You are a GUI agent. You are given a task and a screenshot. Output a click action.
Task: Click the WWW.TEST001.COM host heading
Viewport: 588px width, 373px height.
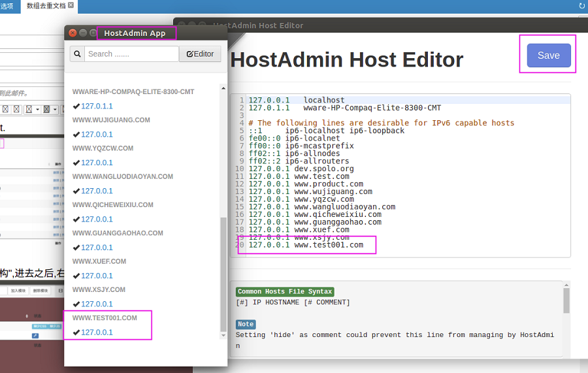[x=105, y=318]
